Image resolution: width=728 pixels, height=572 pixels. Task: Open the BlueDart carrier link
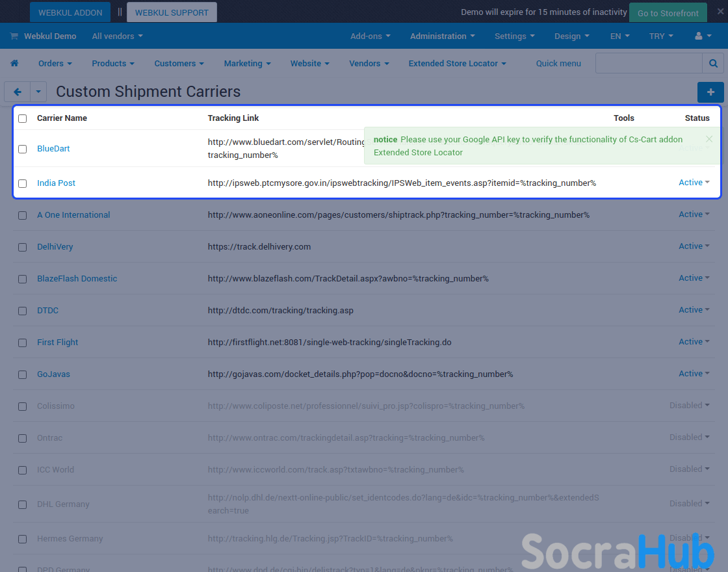(53, 149)
